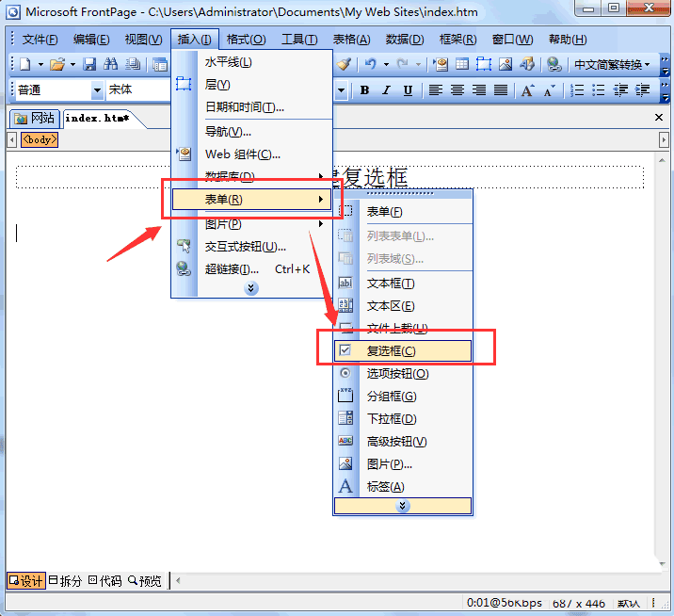Select the <body> tag in the tag bar
674x616 pixels.
(40, 139)
